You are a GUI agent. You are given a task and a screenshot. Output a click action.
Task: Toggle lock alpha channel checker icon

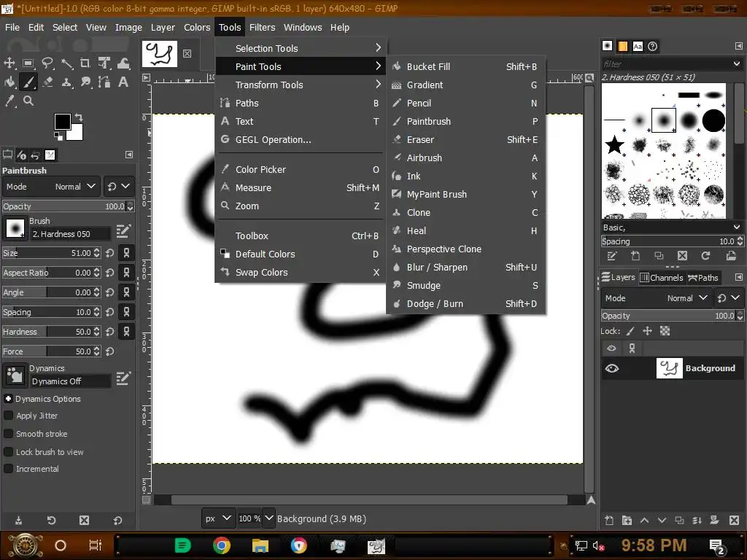pos(665,331)
